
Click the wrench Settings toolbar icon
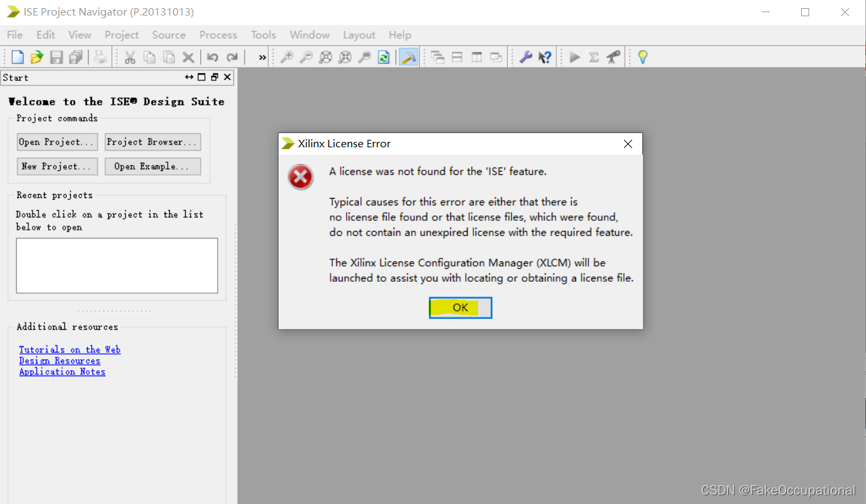pyautogui.click(x=525, y=57)
